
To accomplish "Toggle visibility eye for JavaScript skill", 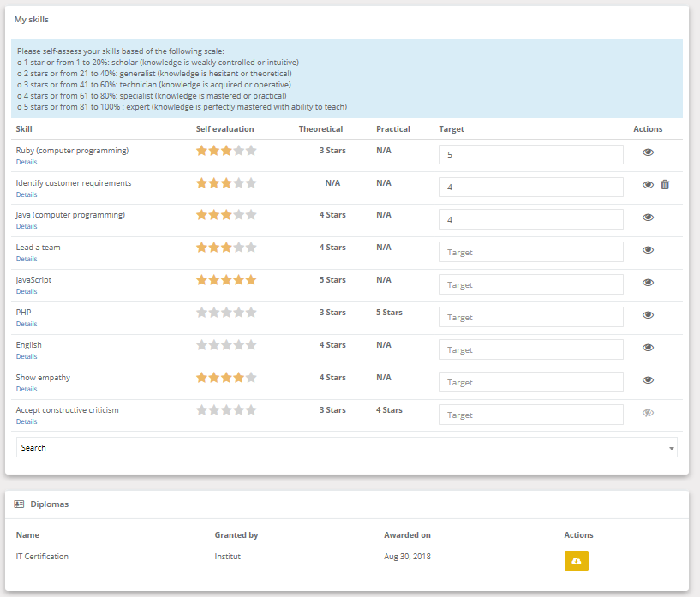I will (x=648, y=283).
